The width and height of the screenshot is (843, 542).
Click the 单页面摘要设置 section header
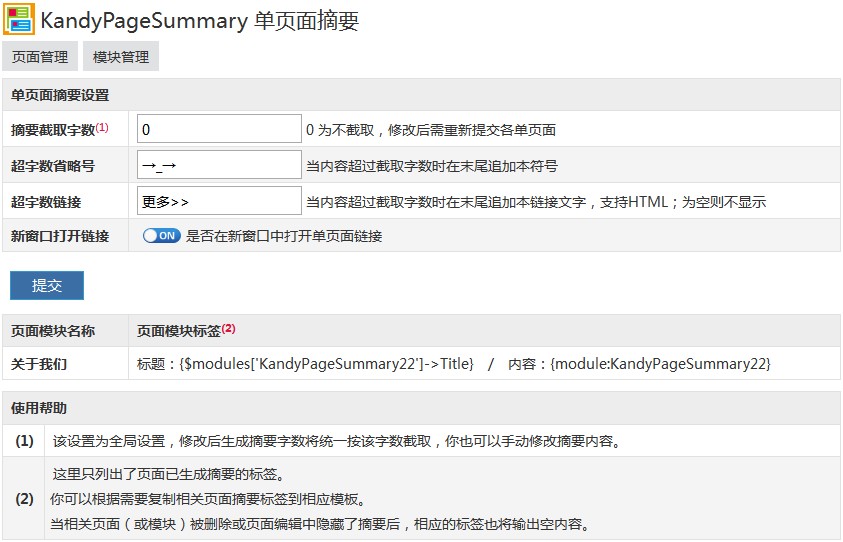[x=60, y=95]
